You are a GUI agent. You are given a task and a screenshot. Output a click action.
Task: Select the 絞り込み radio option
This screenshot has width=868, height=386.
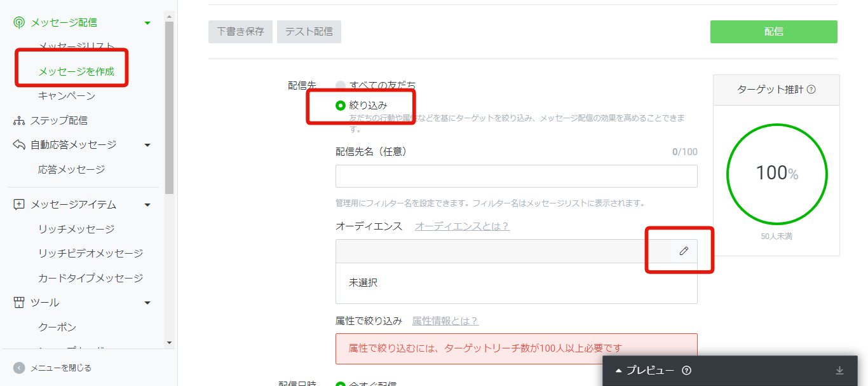pos(341,106)
